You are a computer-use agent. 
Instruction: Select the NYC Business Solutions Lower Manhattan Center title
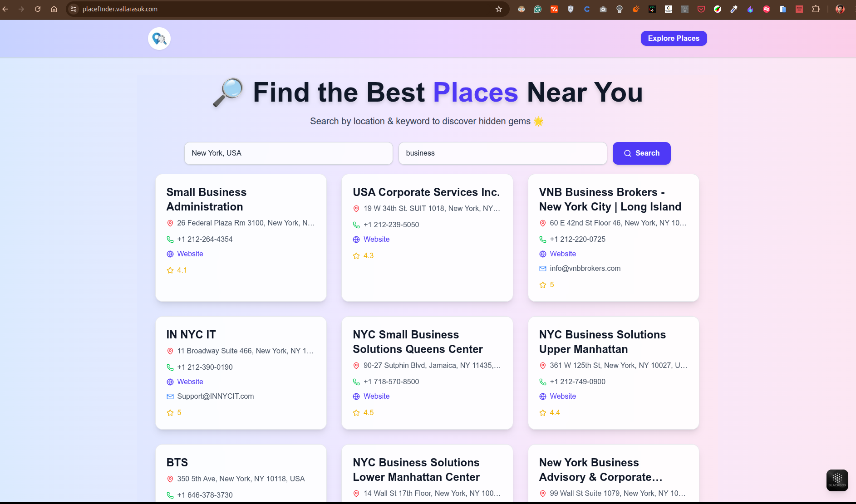point(416,470)
